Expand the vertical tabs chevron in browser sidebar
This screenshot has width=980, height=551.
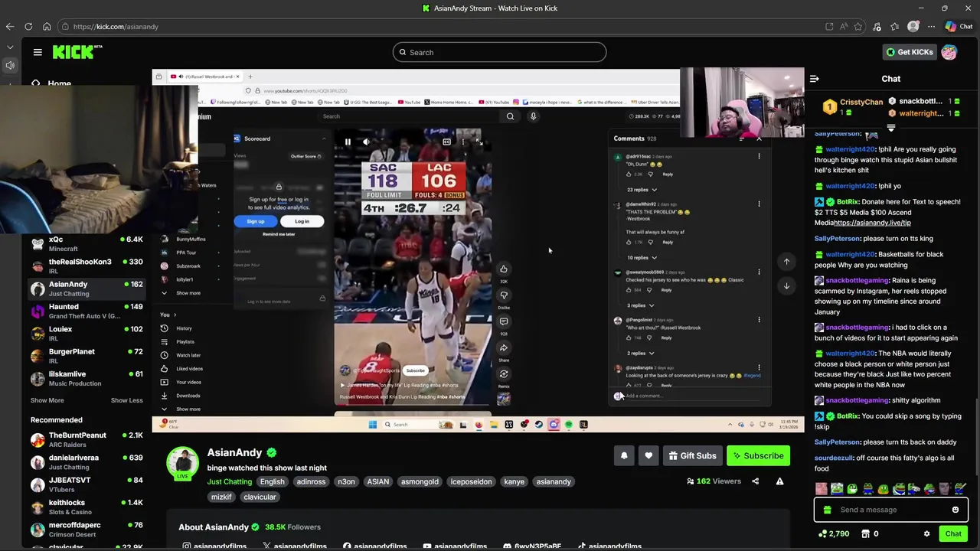click(x=10, y=47)
